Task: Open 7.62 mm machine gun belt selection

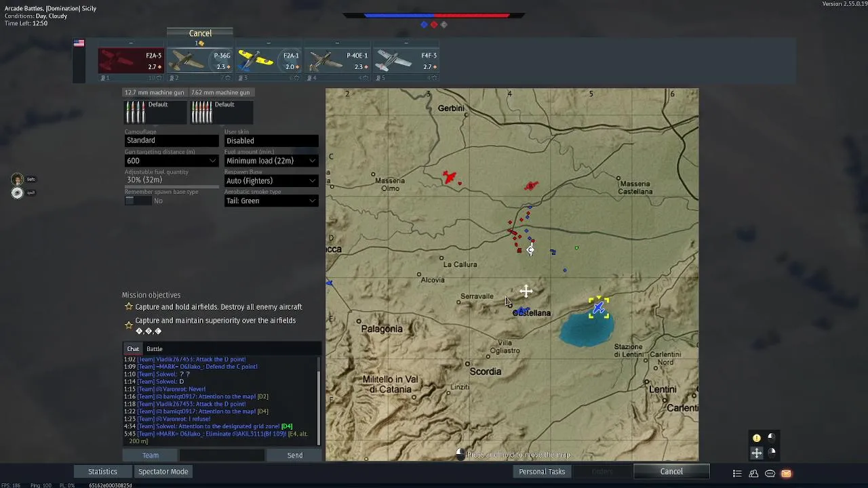Action: tap(222, 112)
